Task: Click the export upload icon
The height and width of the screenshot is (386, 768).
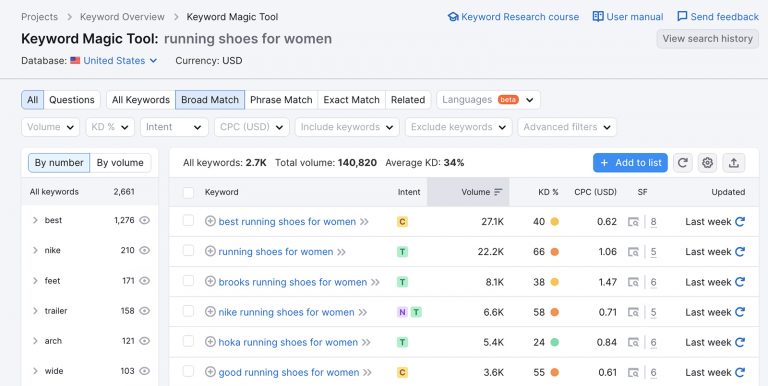Action: [x=733, y=163]
